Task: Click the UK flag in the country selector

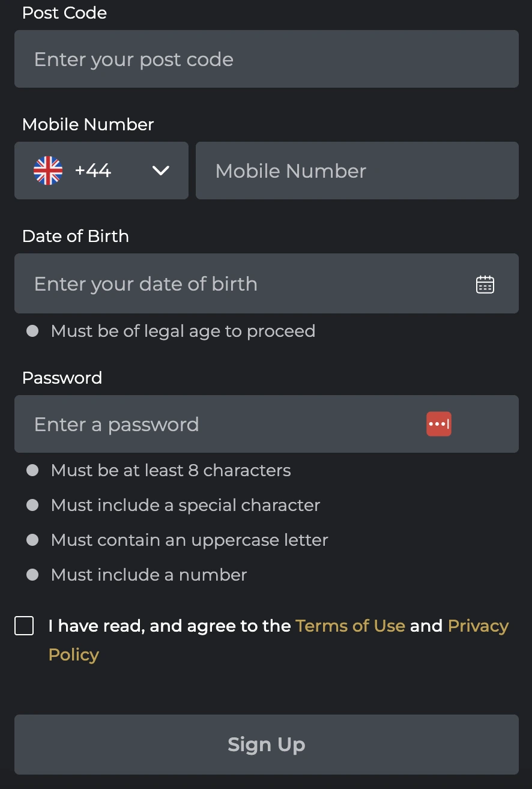Action: coord(47,170)
